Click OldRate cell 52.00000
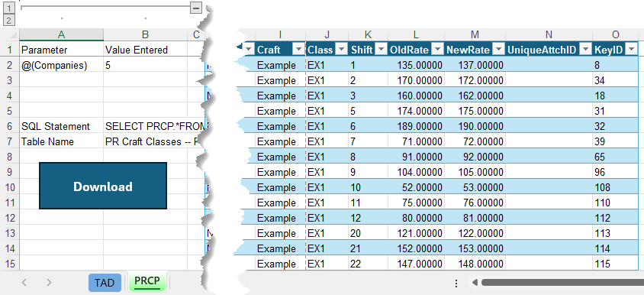Screen dimensions: 644x295 point(416,187)
